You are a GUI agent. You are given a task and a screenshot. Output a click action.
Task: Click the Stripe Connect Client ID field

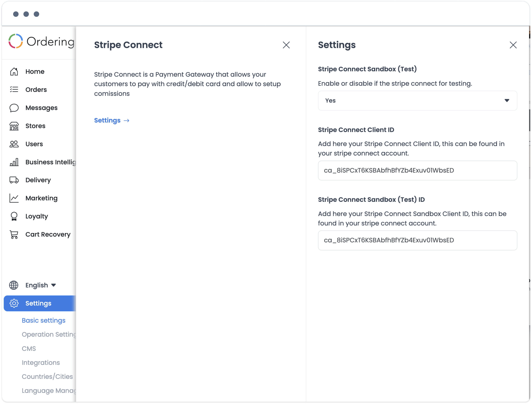417,170
